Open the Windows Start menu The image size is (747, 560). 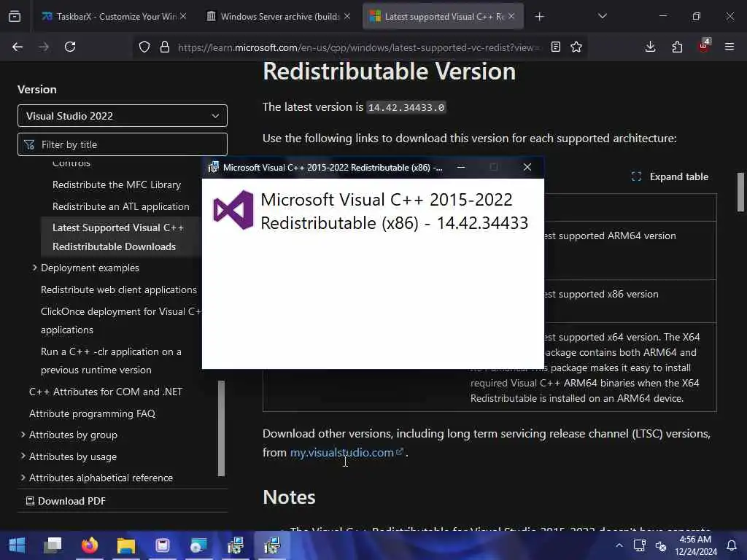click(x=18, y=545)
